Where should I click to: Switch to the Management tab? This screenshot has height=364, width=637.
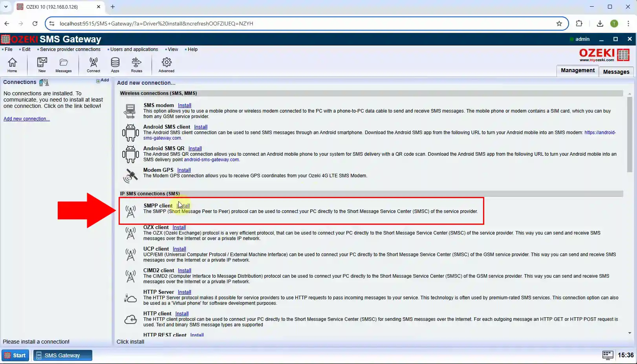point(578,71)
